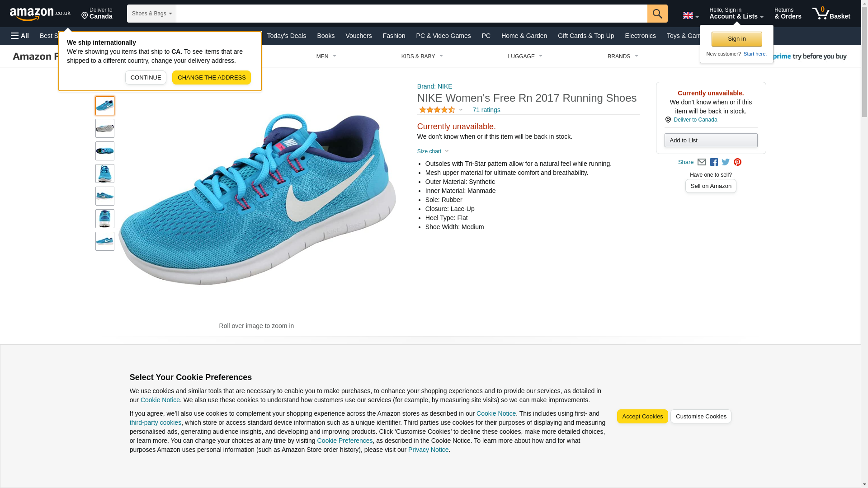Open the LUGGAGE fashion menu
868x488 pixels.
click(524, 56)
